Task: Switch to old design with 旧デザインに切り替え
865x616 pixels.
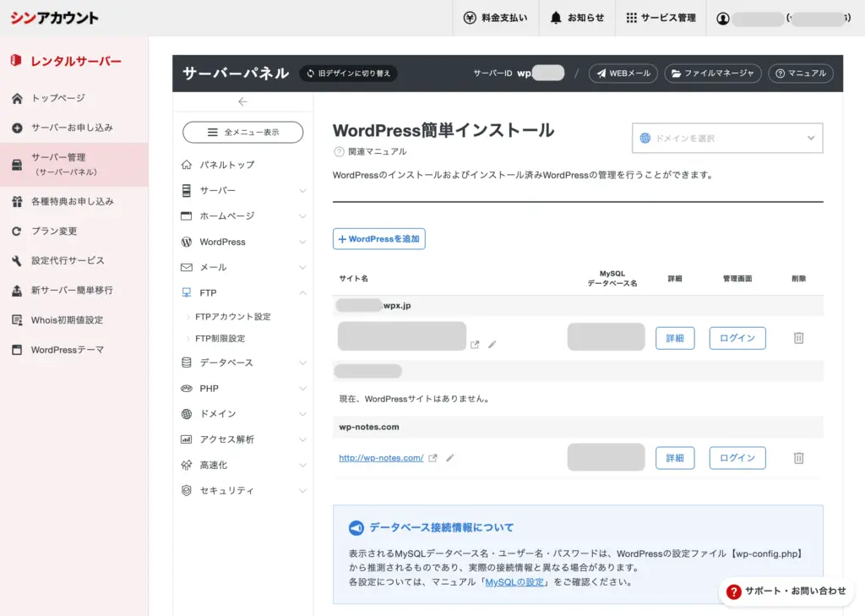Action: coord(348,74)
